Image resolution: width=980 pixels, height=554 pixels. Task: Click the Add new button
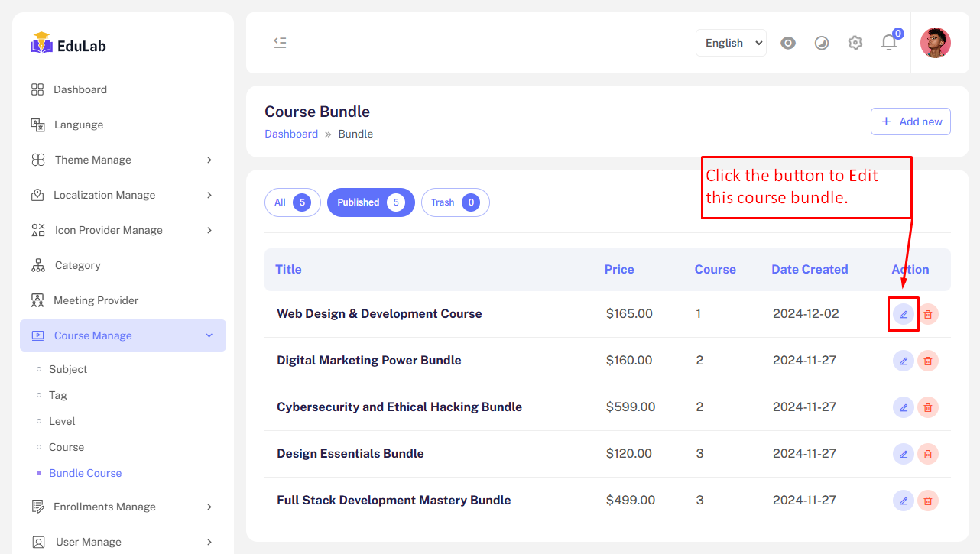click(910, 121)
